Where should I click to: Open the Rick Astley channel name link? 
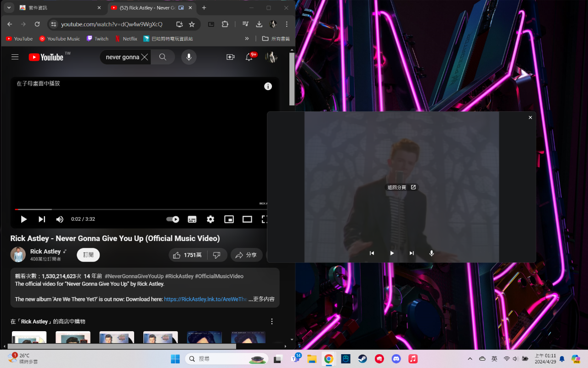click(45, 252)
